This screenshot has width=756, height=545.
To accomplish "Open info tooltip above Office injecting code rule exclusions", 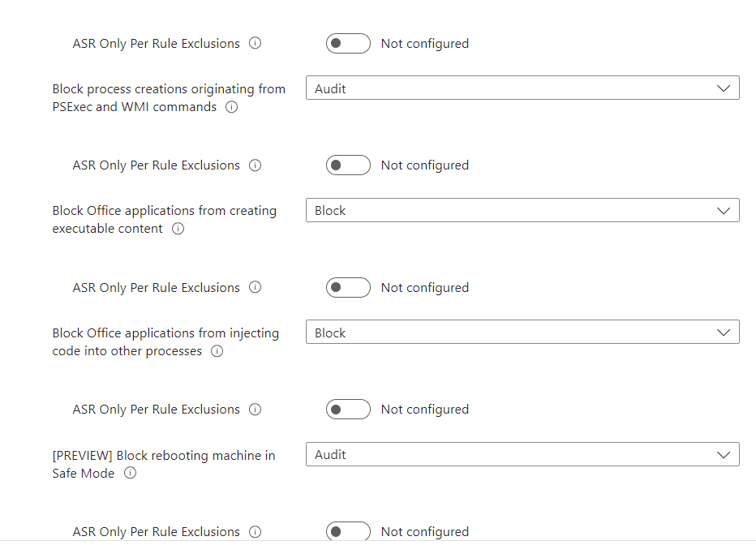I will coord(255,287).
